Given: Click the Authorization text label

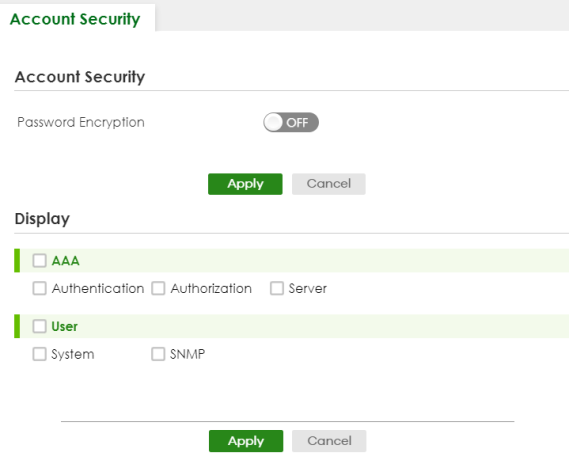Looking at the screenshot, I should pyautogui.click(x=211, y=289).
